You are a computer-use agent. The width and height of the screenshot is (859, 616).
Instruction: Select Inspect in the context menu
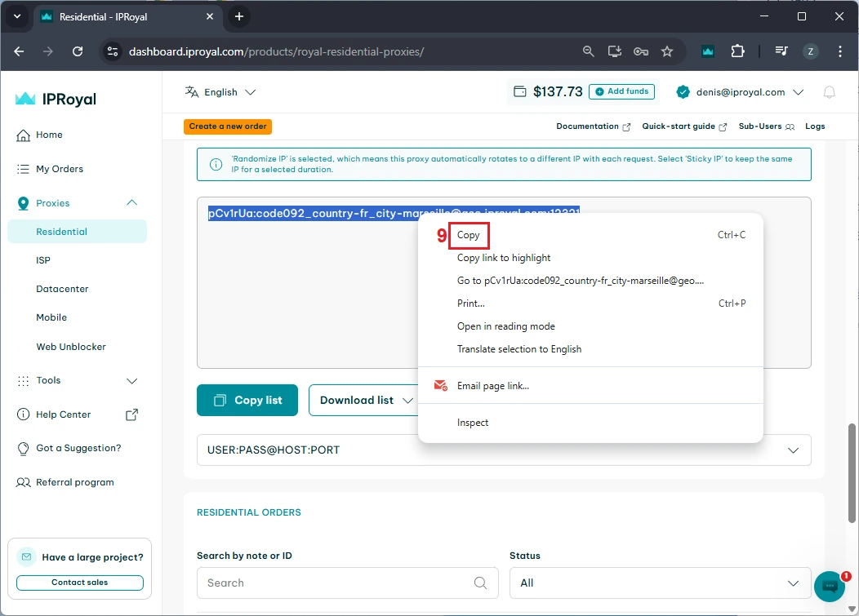pos(473,423)
